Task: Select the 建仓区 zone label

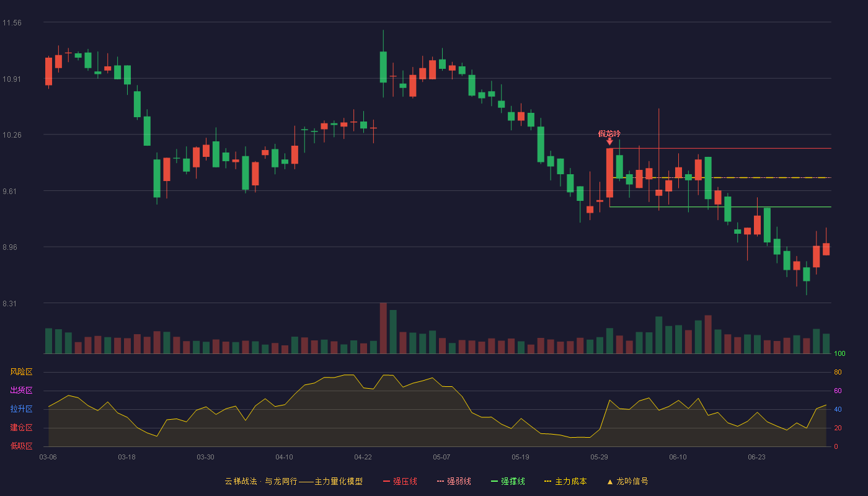Action: (x=21, y=428)
